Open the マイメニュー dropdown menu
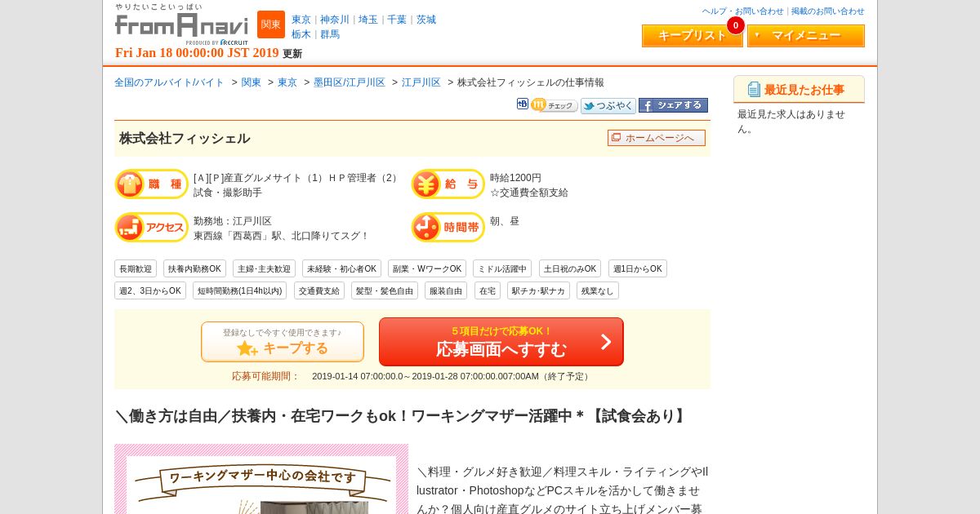Screen dimensions: 980x514 806,36
